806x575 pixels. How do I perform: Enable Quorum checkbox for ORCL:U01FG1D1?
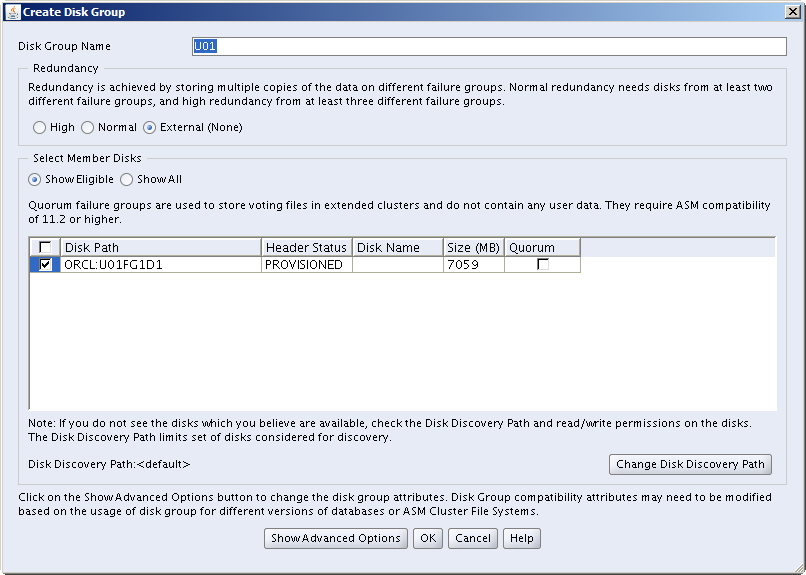[542, 265]
